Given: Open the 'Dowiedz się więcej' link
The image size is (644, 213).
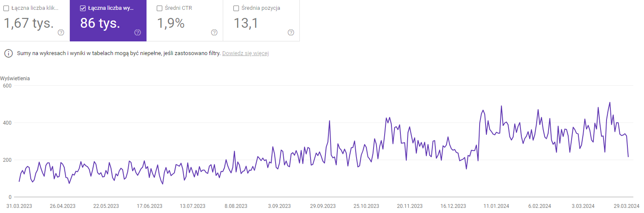Looking at the screenshot, I should (x=245, y=53).
